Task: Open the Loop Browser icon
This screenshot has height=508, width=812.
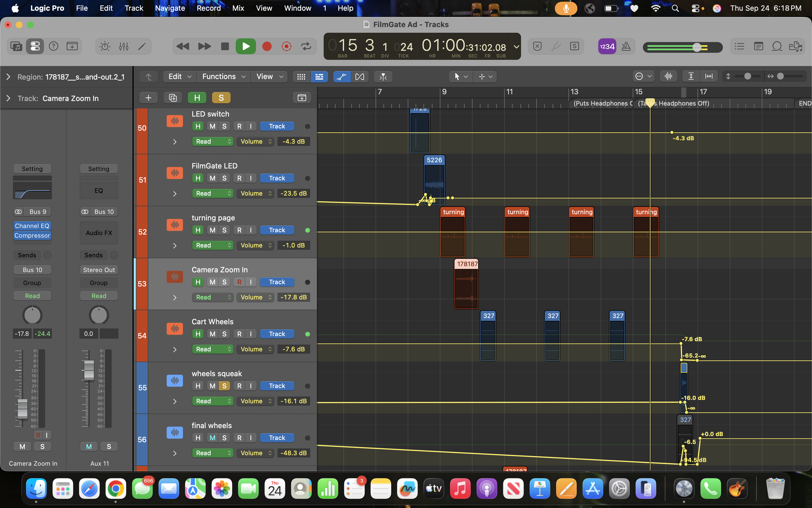Action: pos(777,46)
